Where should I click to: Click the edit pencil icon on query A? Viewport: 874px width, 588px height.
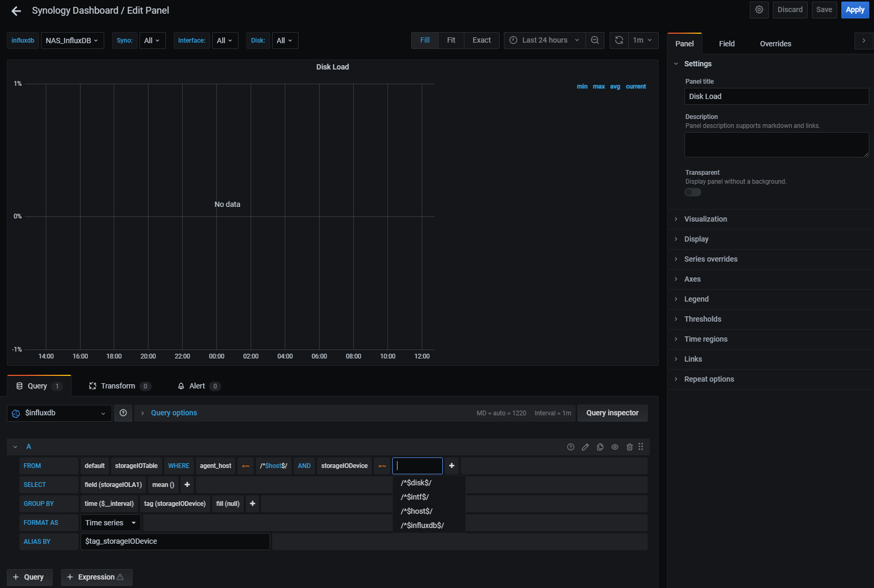585,447
